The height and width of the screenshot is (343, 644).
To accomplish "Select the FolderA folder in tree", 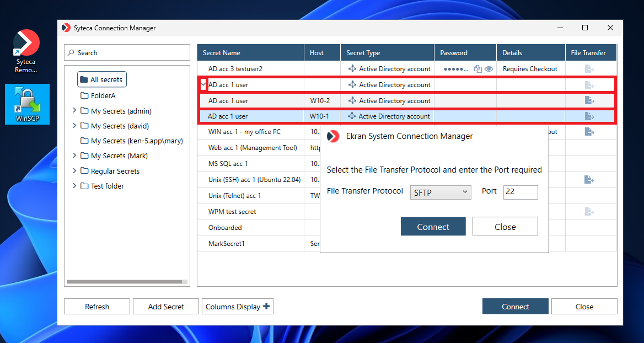I will click(103, 96).
